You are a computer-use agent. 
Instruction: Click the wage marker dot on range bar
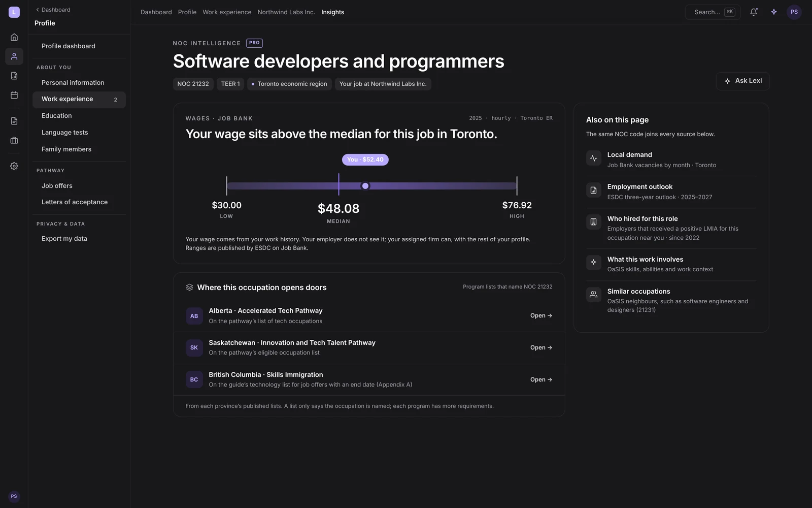pos(365,186)
